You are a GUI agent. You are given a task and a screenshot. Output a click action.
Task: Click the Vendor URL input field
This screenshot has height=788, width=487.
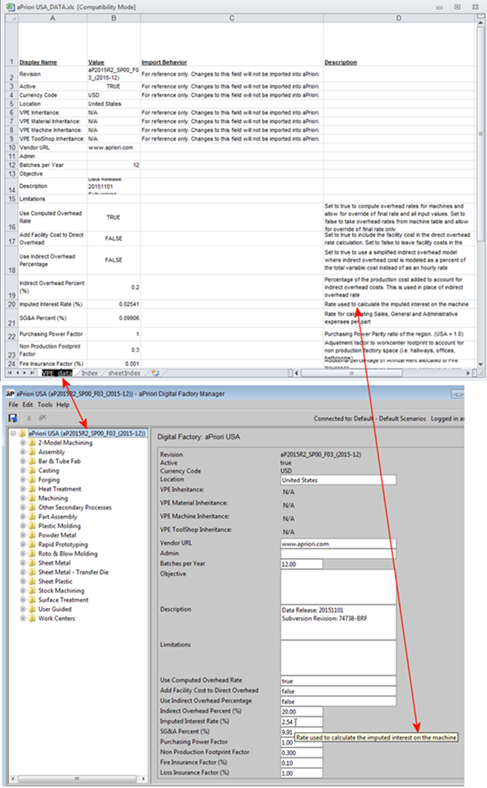click(x=338, y=544)
